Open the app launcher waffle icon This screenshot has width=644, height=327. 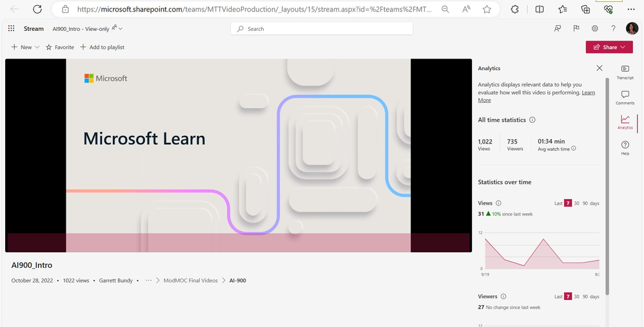12,28
